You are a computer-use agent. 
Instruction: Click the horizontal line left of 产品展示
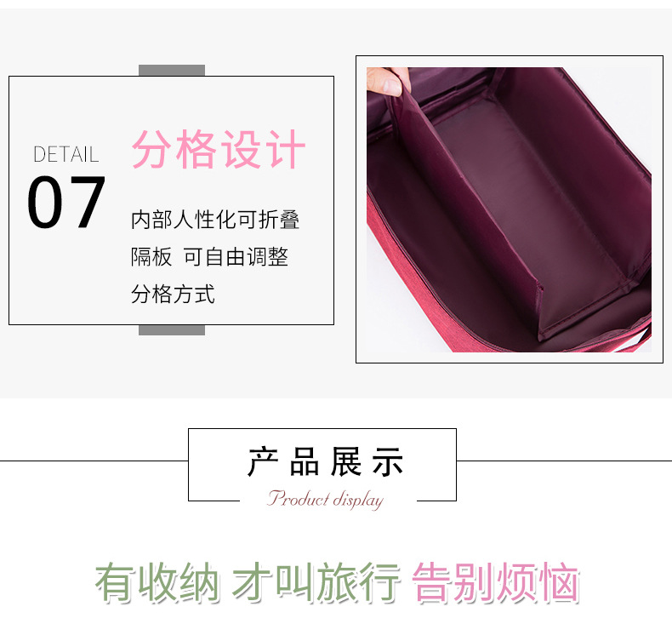(x=94, y=461)
